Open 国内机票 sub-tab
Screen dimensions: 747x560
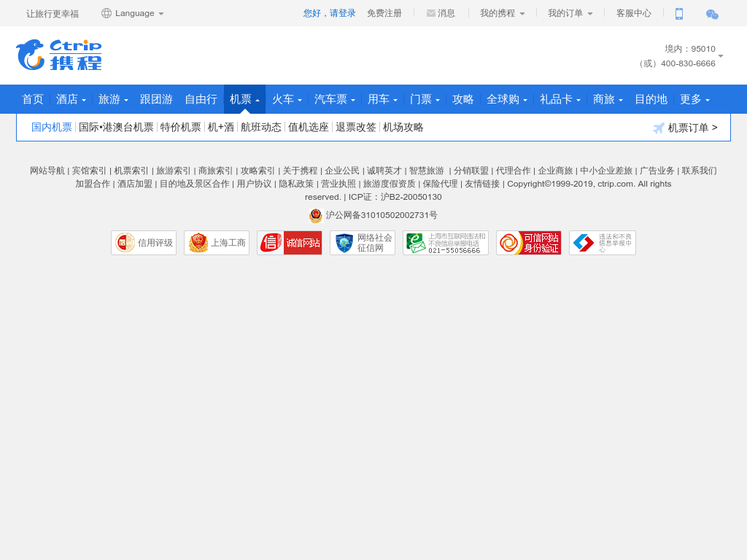(52, 127)
